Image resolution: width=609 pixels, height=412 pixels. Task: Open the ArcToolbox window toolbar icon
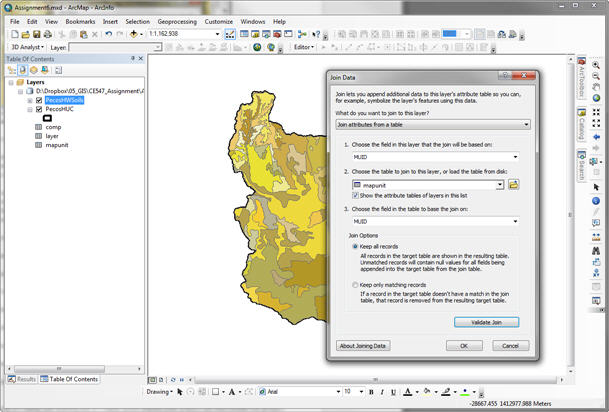click(277, 34)
